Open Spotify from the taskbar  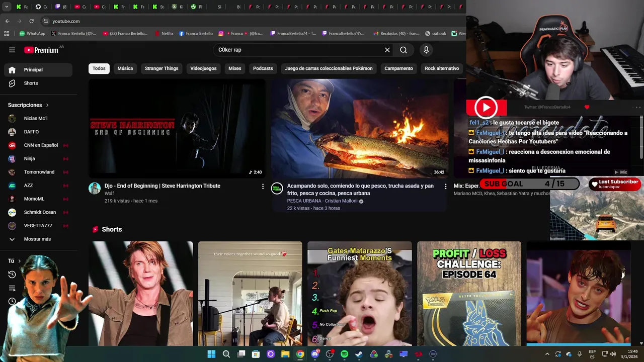[x=344, y=354]
